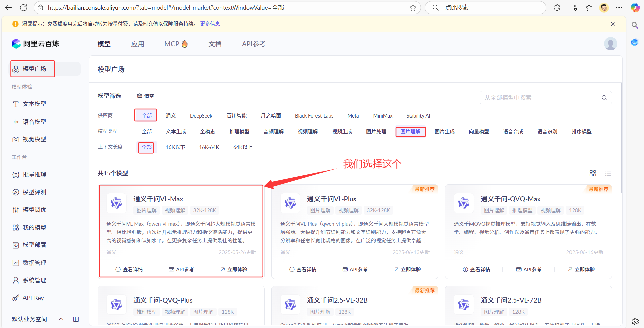Collapse the sidebar panel icon

(76, 319)
